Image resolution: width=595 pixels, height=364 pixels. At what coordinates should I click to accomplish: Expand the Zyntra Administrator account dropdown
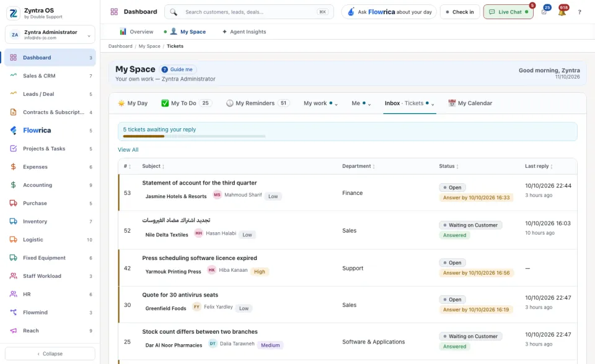[x=50, y=35]
